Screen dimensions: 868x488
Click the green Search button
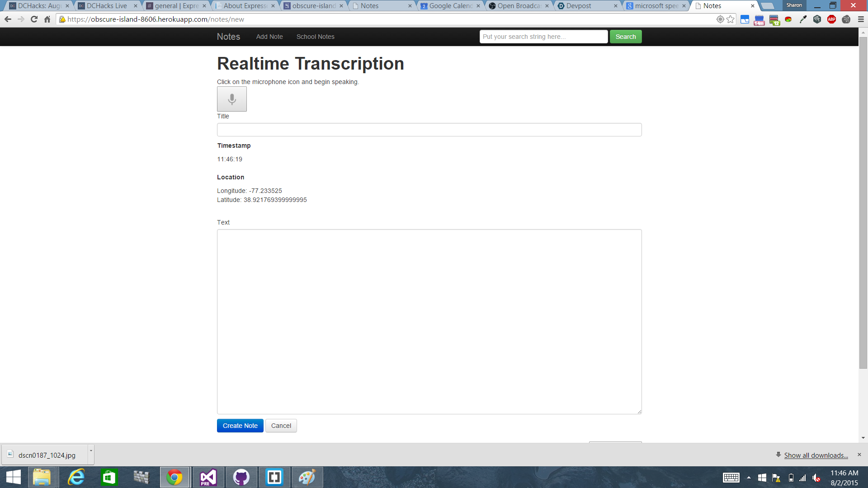(625, 37)
